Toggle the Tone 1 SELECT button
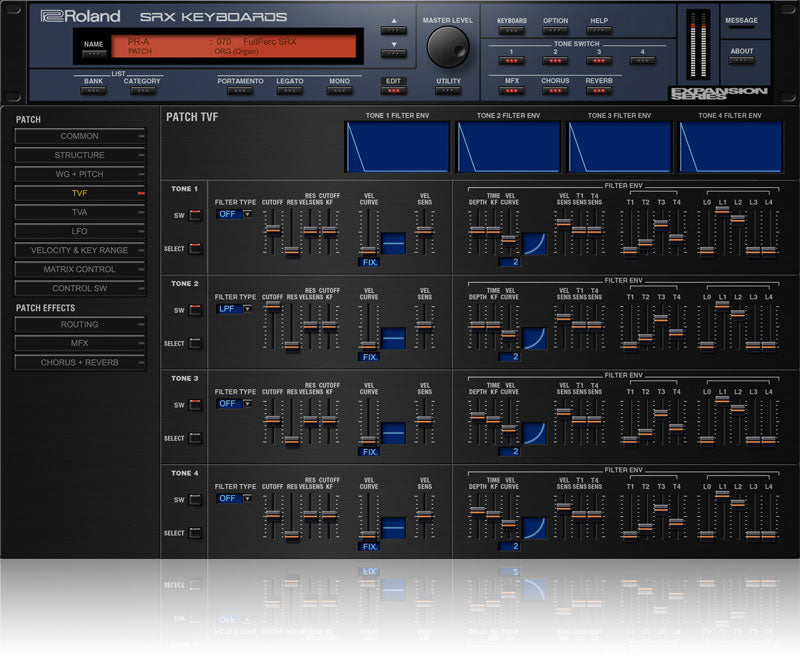This screenshot has height=659, width=800. click(195, 248)
